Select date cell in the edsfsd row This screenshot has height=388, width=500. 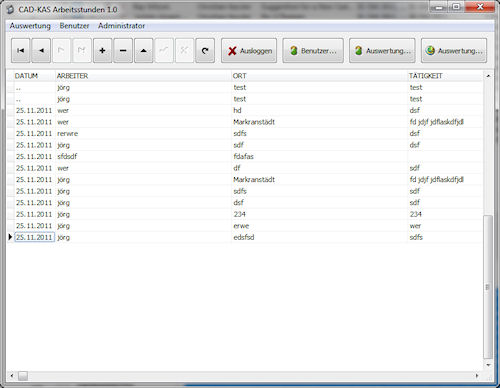tap(34, 237)
